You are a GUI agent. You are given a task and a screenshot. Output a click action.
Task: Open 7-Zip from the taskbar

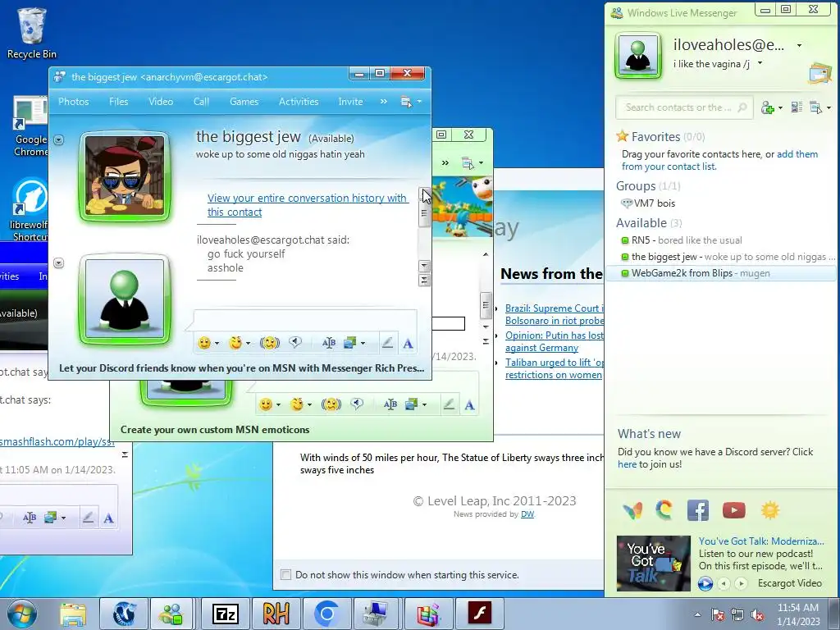pos(226,614)
